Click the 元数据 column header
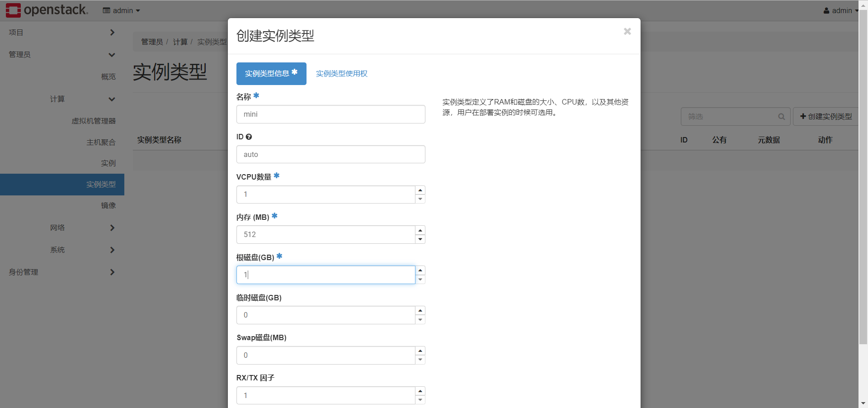 [x=769, y=140]
